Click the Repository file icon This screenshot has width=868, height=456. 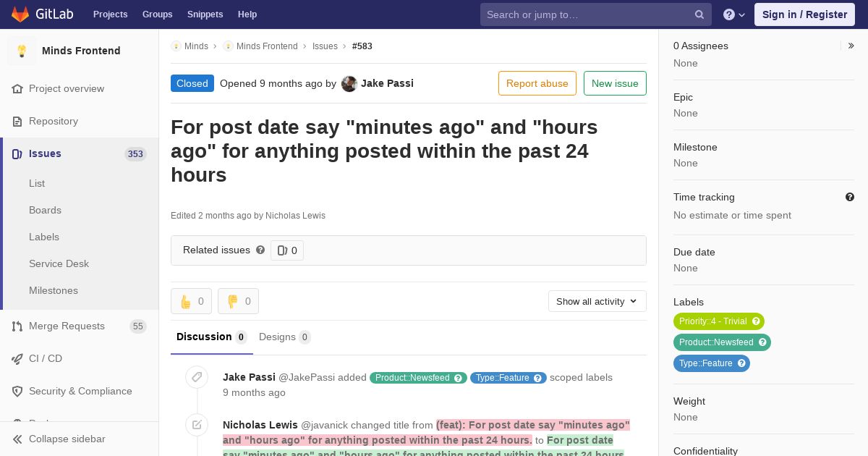17,121
